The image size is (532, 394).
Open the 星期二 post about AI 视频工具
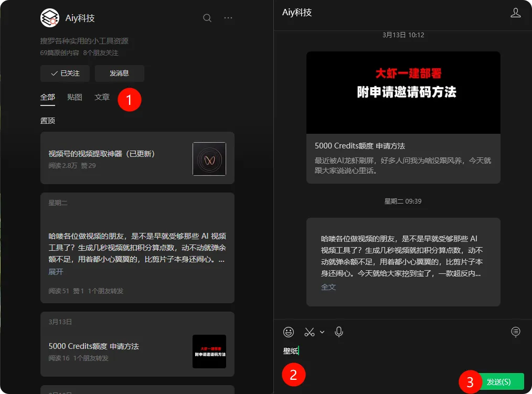(x=137, y=248)
